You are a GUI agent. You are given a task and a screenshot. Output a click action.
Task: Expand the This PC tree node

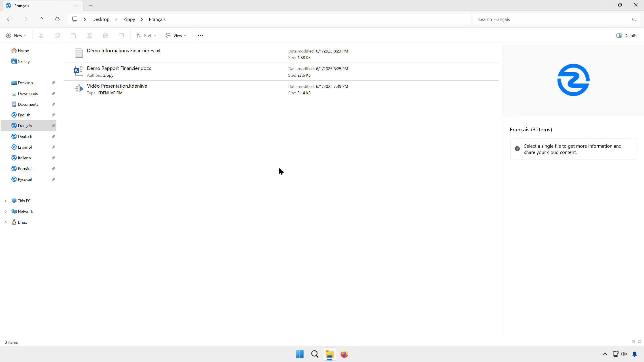[6, 201]
